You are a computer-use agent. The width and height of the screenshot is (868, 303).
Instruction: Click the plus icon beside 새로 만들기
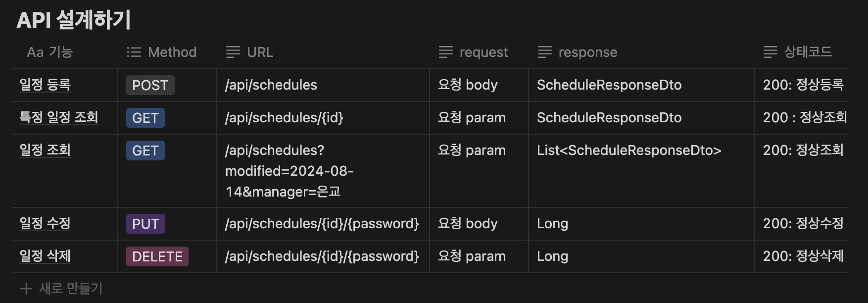pyautogui.click(x=26, y=289)
